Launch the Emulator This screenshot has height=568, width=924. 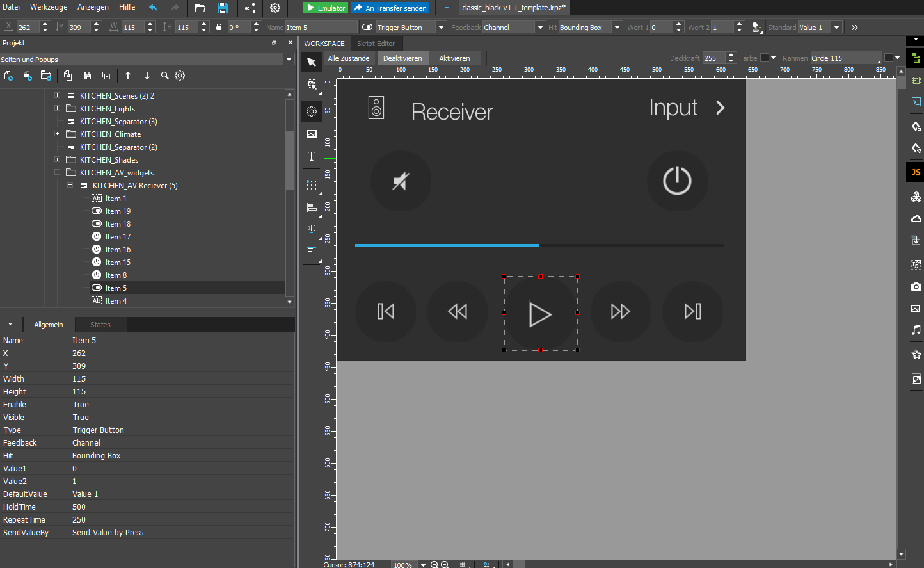325,8
